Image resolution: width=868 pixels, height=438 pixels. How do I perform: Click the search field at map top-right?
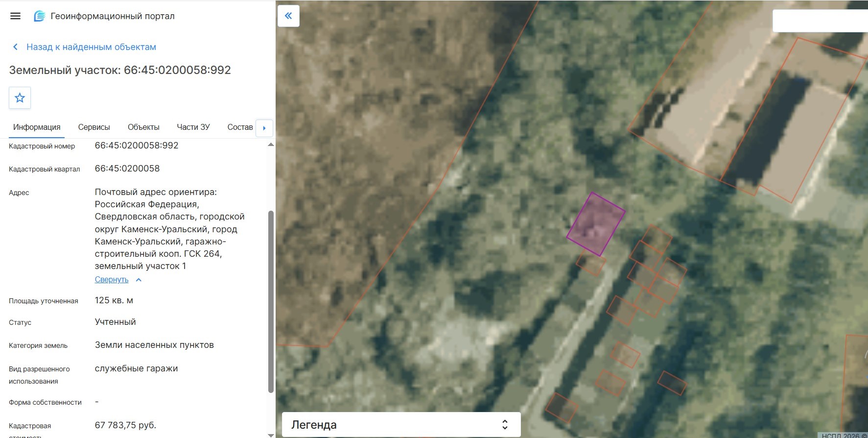tap(820, 21)
